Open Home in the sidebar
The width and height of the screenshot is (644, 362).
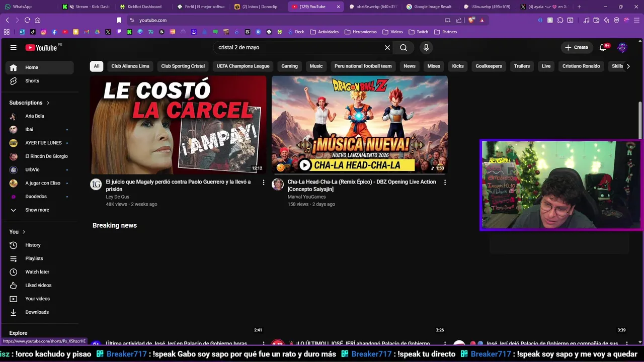(x=40, y=67)
